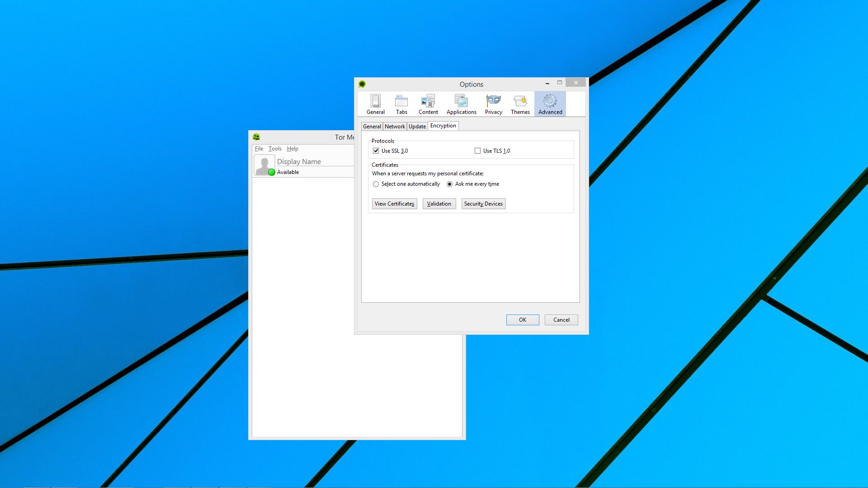Switch to the Encryption sub-tab
The width and height of the screenshot is (868, 488).
pos(443,126)
